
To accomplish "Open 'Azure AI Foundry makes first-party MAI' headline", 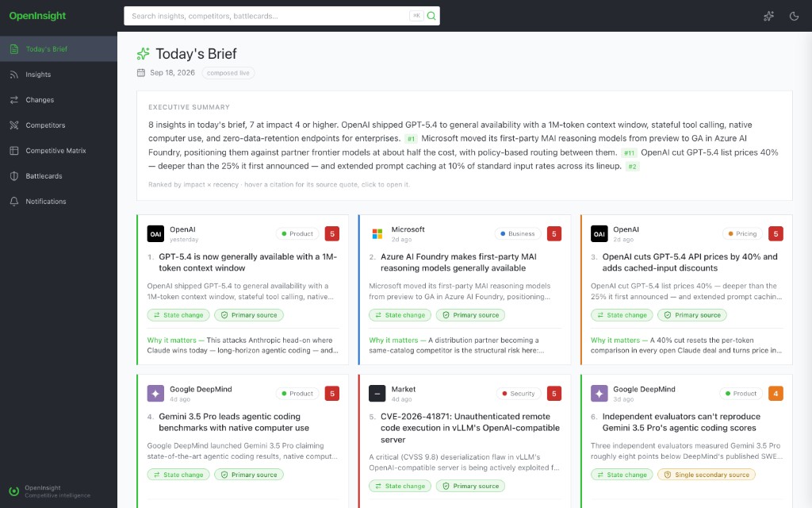I will 458,262.
